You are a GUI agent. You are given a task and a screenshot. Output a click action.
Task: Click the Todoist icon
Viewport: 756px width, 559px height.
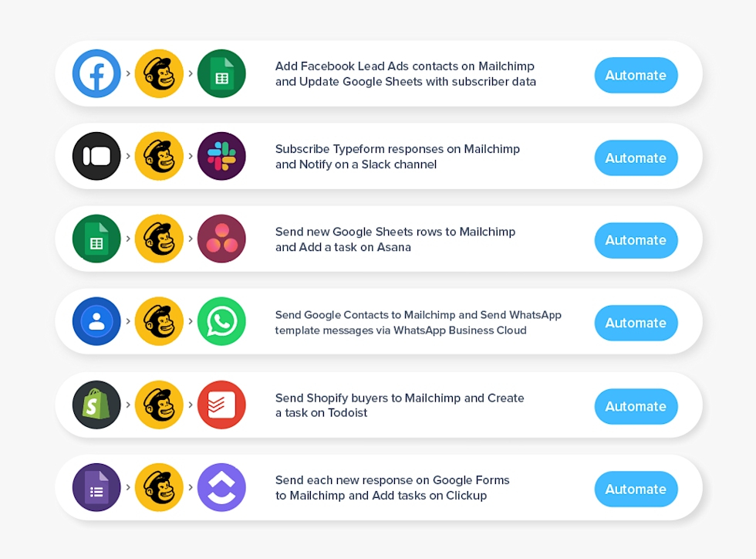pos(221,404)
